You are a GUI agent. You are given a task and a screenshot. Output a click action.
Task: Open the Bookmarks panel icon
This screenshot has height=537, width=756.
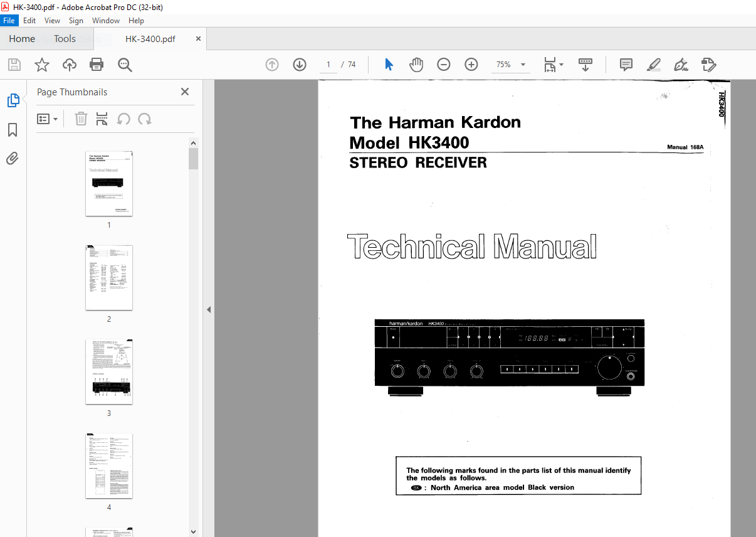tap(13, 130)
